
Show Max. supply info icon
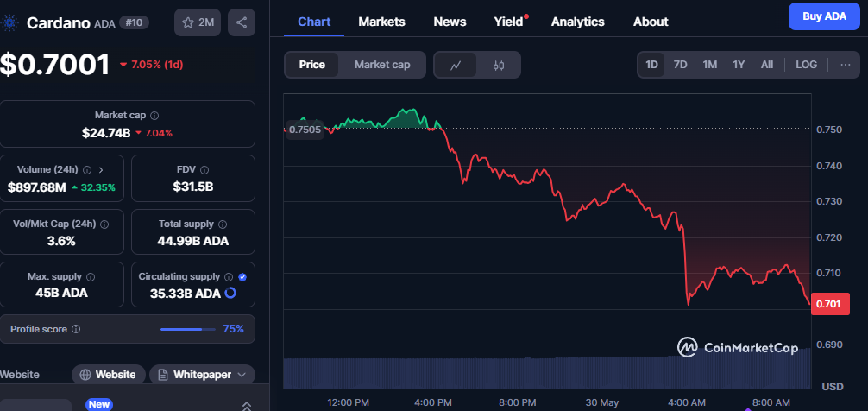91,276
